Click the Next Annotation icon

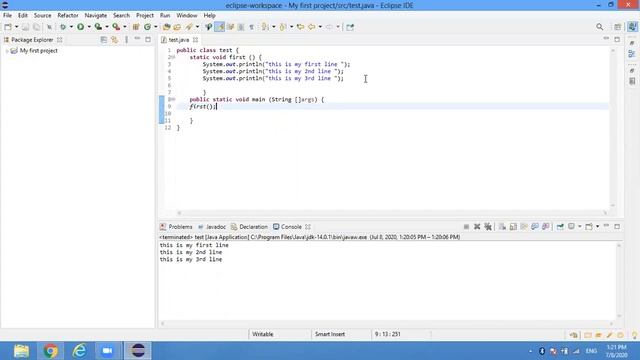265,27
